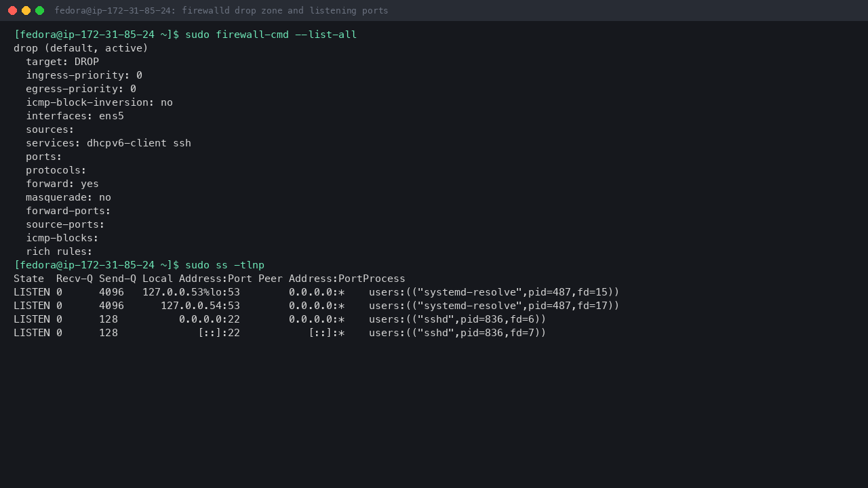The height and width of the screenshot is (488, 868).
Task: Click the 'ingress-priority: 0' line
Action: click(84, 75)
